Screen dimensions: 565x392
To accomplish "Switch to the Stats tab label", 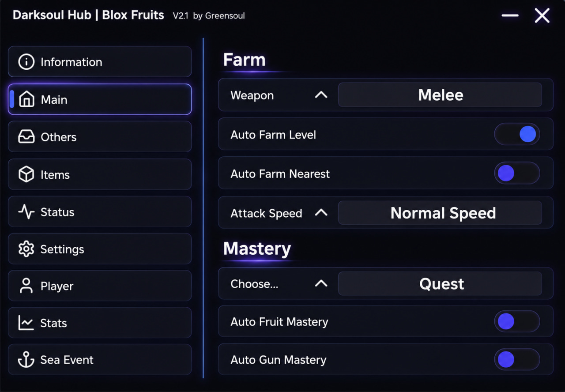I will tap(54, 323).
